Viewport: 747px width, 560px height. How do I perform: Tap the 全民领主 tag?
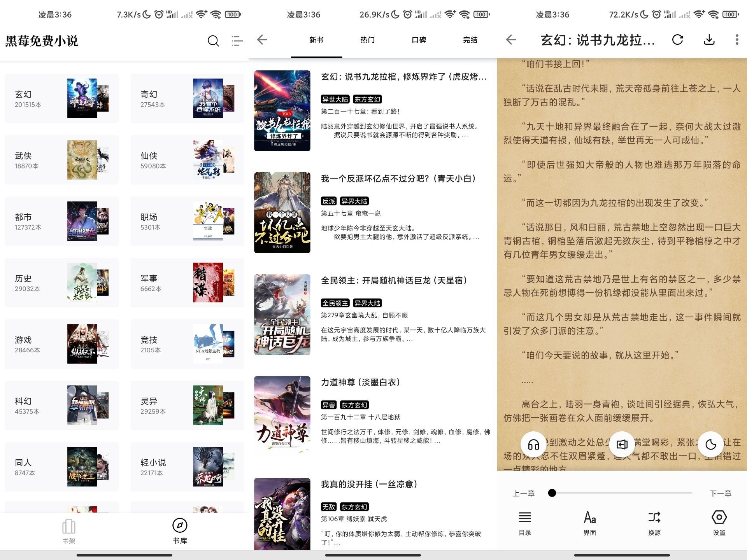(335, 303)
